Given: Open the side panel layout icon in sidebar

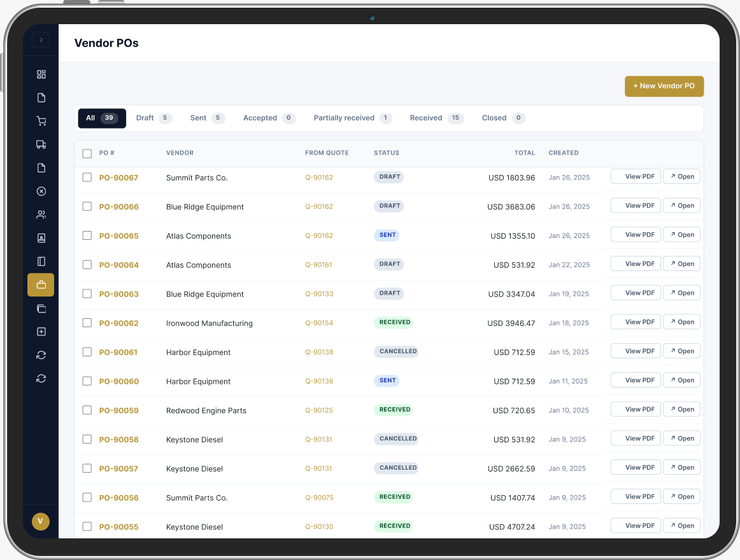Looking at the screenshot, I should [41, 262].
